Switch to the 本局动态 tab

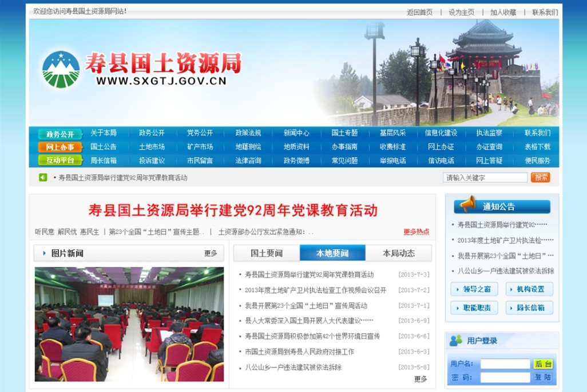coord(398,253)
